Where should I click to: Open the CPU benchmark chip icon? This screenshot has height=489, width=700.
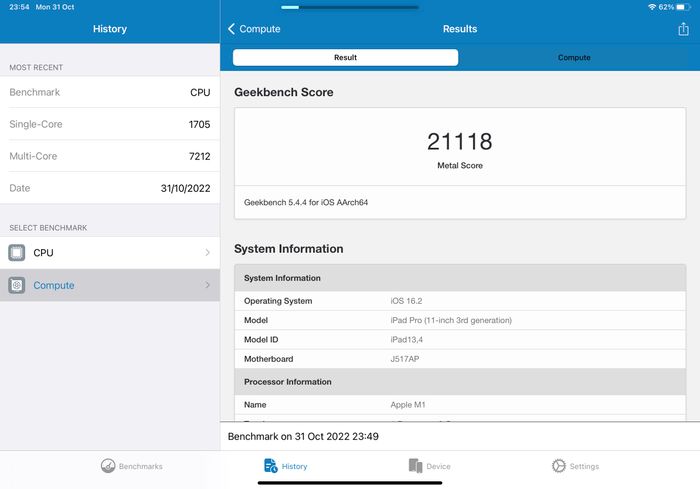[17, 253]
